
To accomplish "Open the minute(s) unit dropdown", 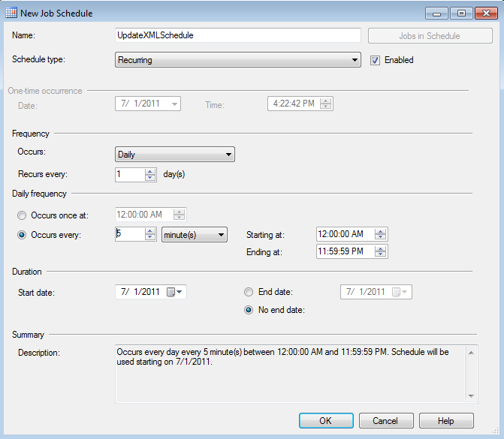I will coord(195,235).
